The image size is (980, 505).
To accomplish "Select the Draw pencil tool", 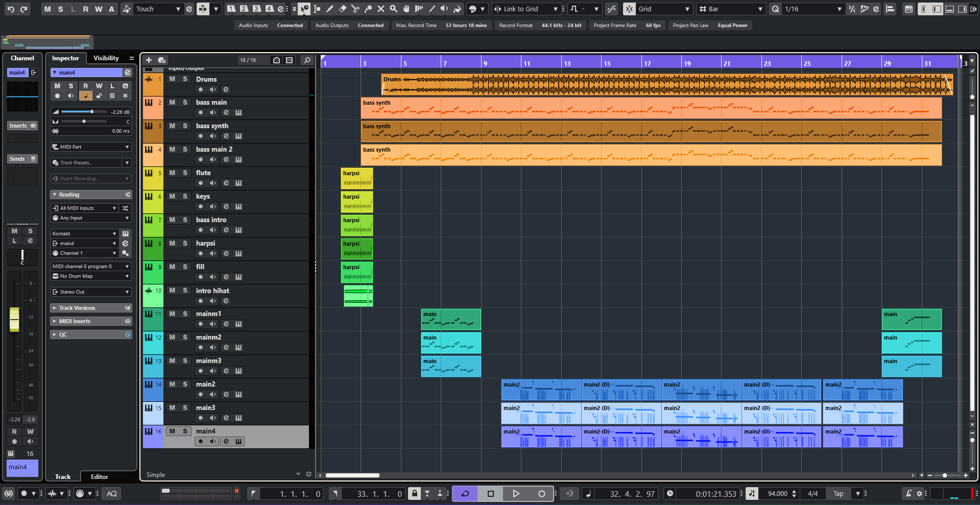I will coord(330,9).
